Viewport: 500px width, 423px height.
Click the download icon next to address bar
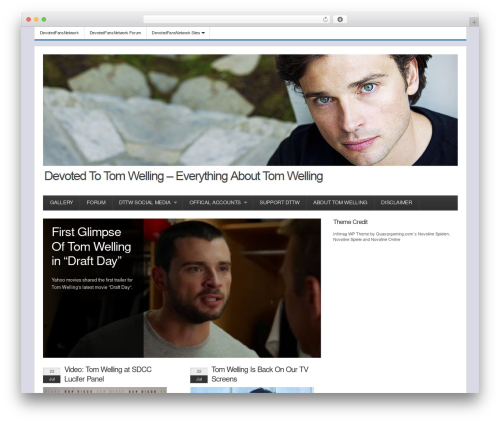pos(340,20)
